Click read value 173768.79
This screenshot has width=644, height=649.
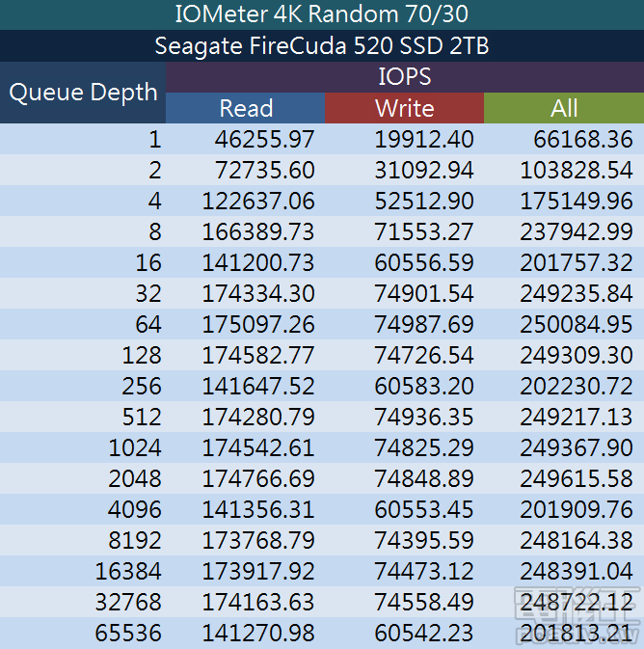(258, 541)
